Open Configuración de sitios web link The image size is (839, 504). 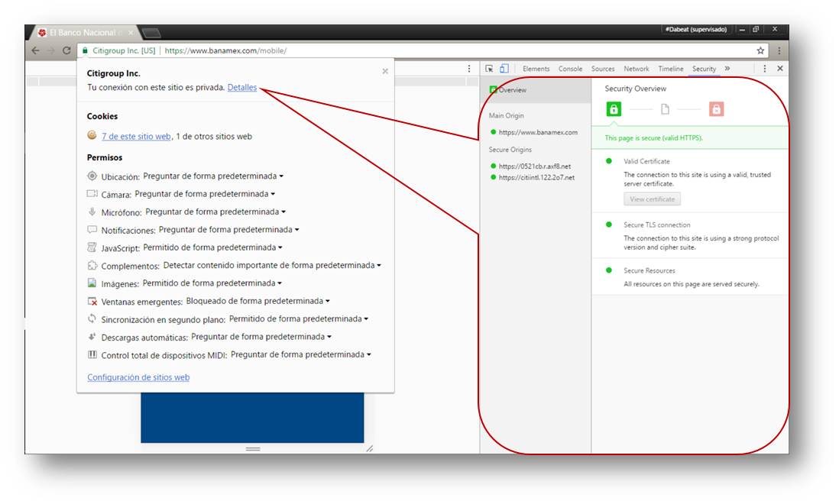(x=138, y=377)
